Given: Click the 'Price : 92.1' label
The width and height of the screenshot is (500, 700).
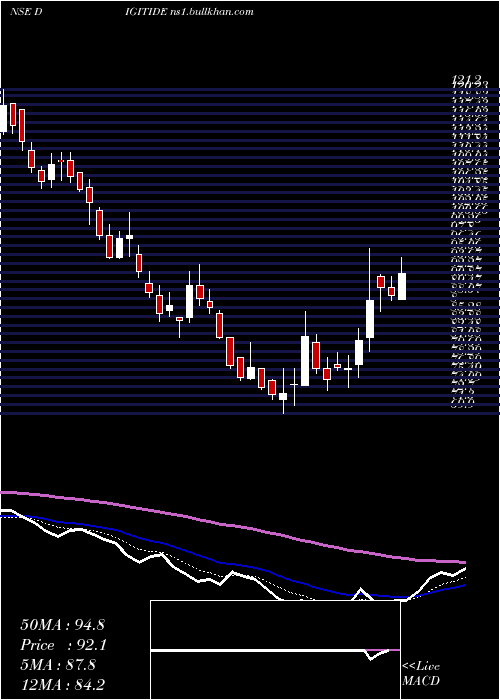Looking at the screenshot, I should (x=64, y=645).
